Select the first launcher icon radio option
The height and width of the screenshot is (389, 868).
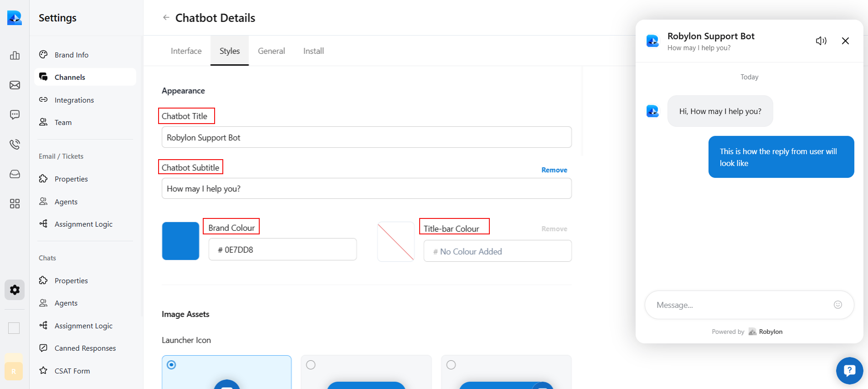tap(171, 365)
